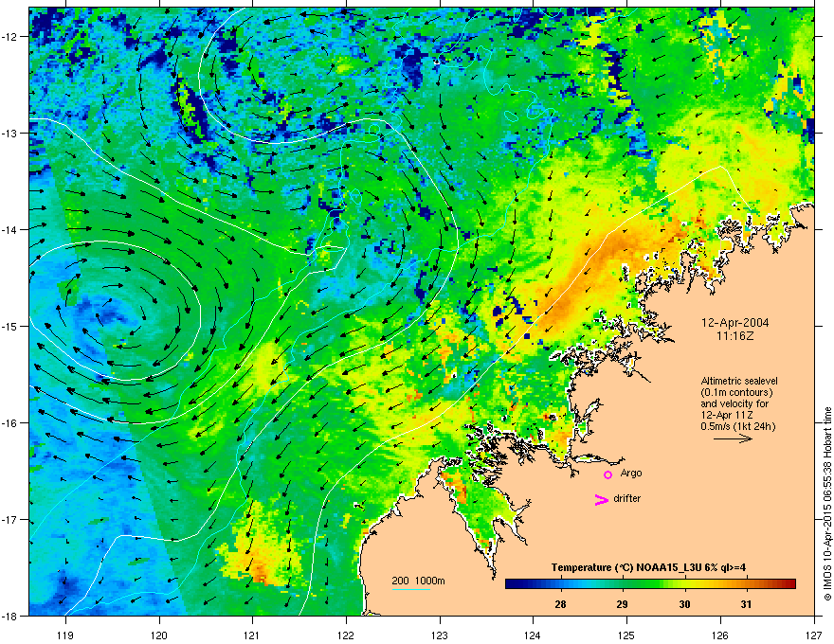Click the '-14' latitude axis label
Image resolution: width=834 pixels, height=644 pixels.
(x=10, y=229)
